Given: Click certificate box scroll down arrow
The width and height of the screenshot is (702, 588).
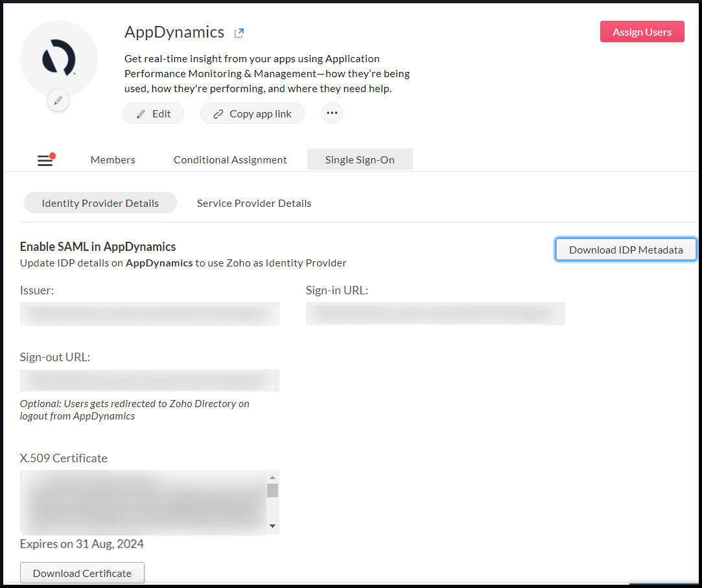Looking at the screenshot, I should (x=273, y=526).
